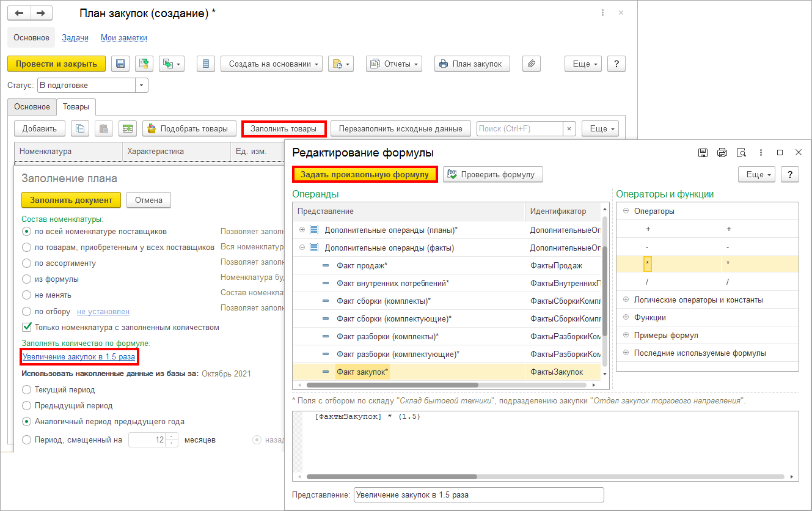
Task: Click the back navigation arrow
Action: [x=18, y=13]
